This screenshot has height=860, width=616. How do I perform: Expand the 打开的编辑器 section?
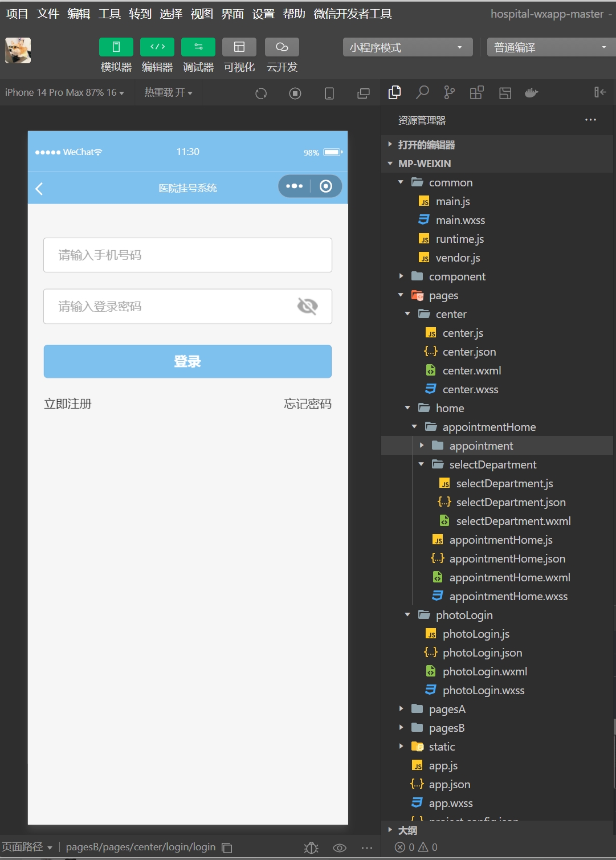[x=497, y=145]
